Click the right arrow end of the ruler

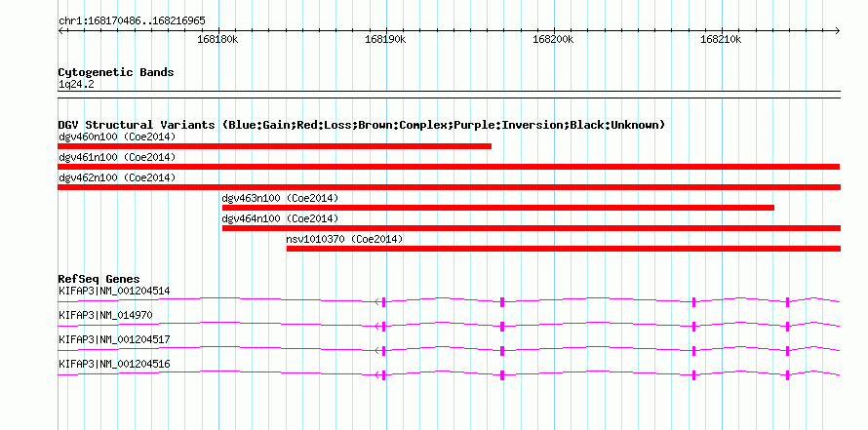(x=838, y=30)
